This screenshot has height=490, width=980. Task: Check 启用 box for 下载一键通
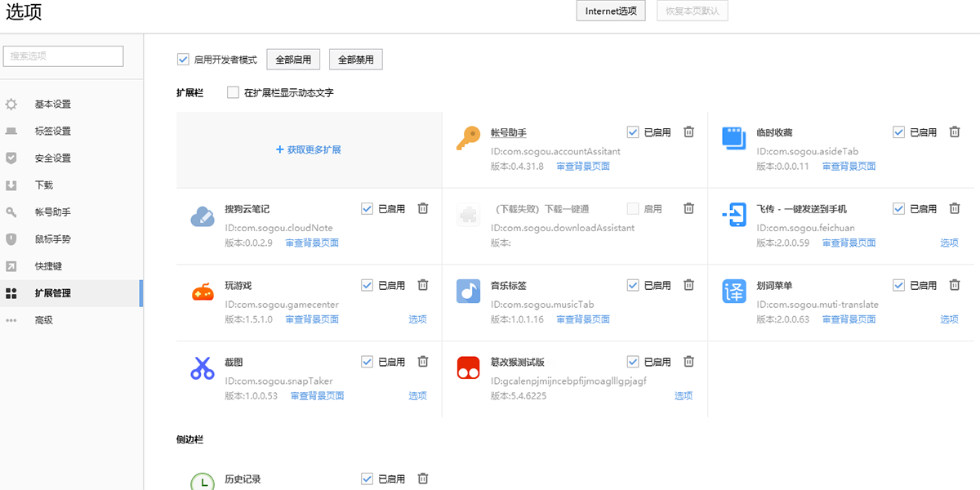[633, 209]
